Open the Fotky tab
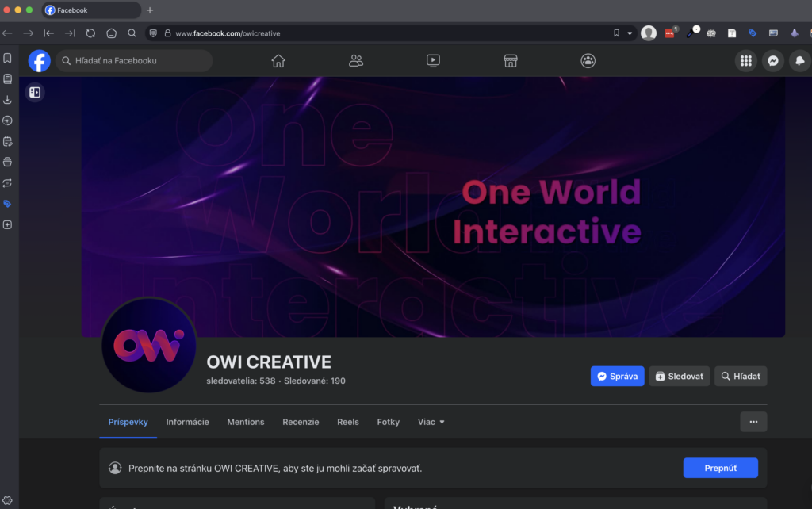812x509 pixels. (x=389, y=422)
